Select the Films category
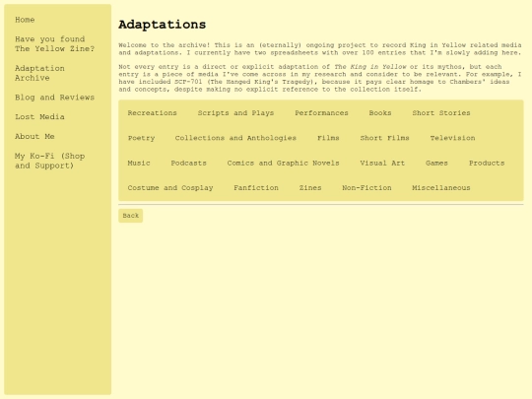The height and width of the screenshot is (399, 532). (328, 138)
